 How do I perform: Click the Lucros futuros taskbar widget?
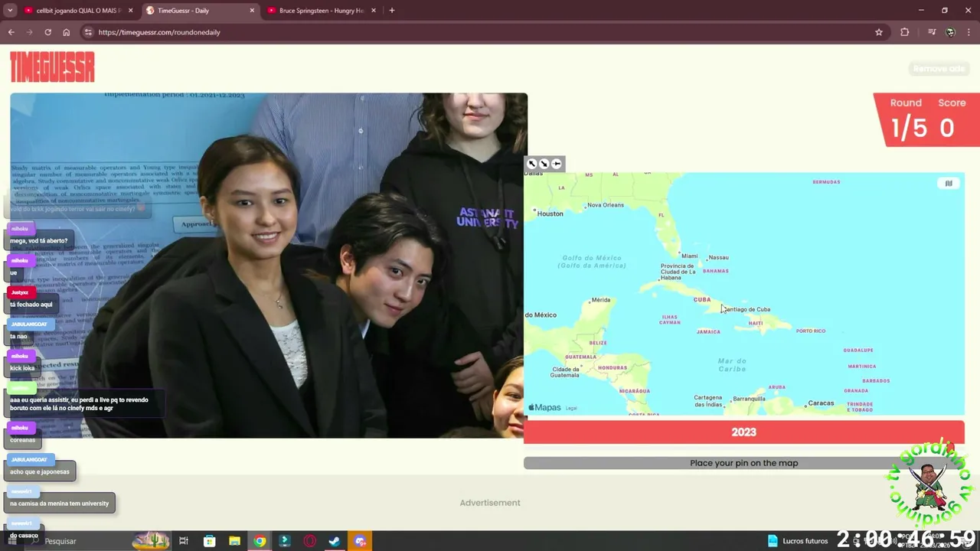[x=797, y=541]
